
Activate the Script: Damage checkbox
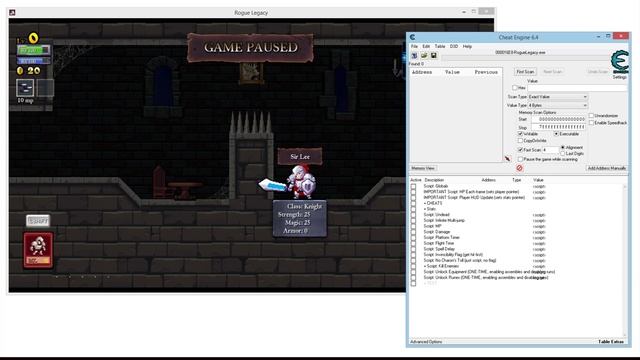pyautogui.click(x=413, y=232)
